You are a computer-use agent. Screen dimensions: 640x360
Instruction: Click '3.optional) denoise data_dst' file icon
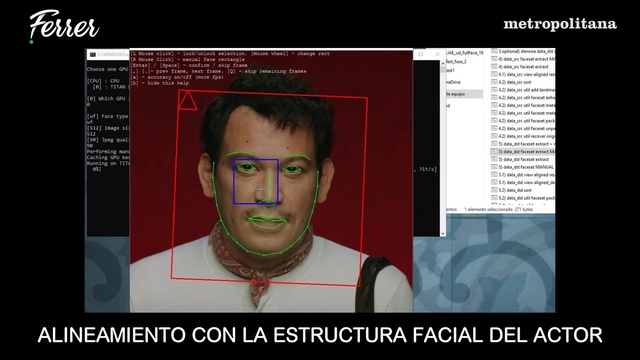(494, 51)
